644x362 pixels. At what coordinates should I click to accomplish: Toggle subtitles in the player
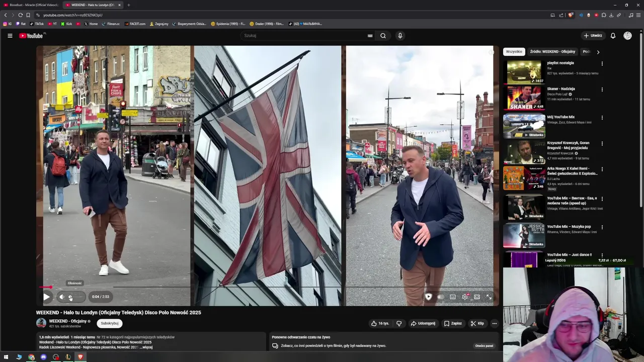click(453, 297)
